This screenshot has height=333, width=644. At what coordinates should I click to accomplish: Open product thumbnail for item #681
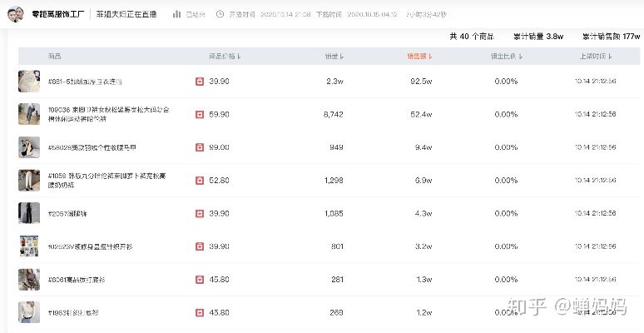[29, 82]
